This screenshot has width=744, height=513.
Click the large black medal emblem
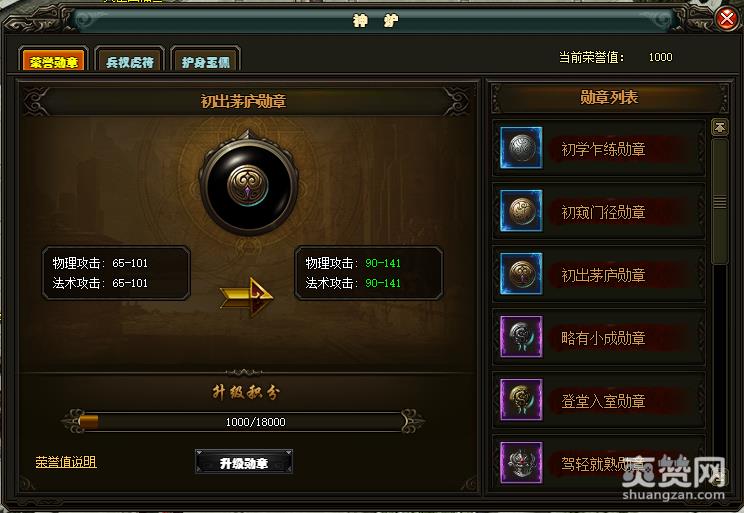tap(248, 183)
